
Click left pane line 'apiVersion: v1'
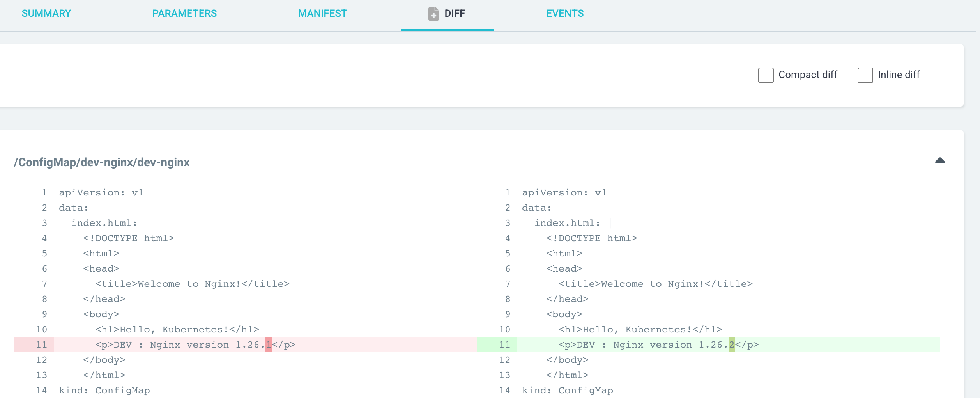point(101,193)
